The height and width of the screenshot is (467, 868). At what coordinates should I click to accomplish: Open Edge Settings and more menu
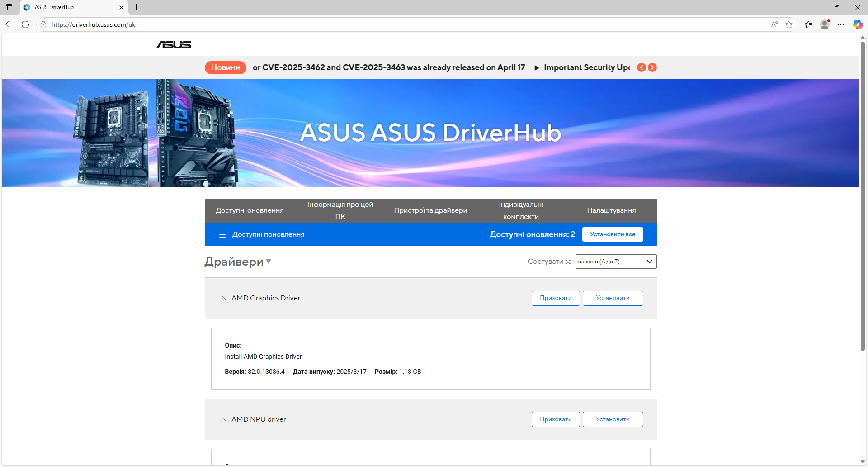click(841, 24)
